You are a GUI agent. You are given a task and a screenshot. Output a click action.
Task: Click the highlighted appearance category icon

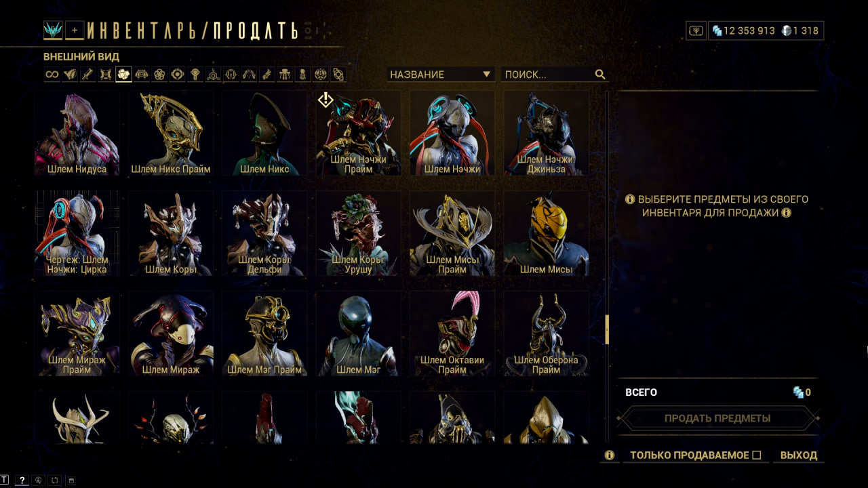tap(123, 75)
